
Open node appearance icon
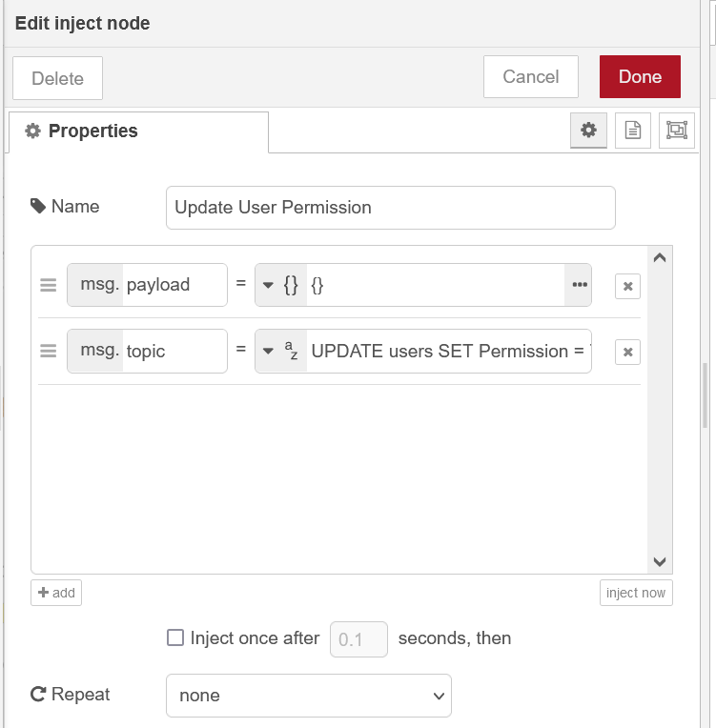point(677,131)
